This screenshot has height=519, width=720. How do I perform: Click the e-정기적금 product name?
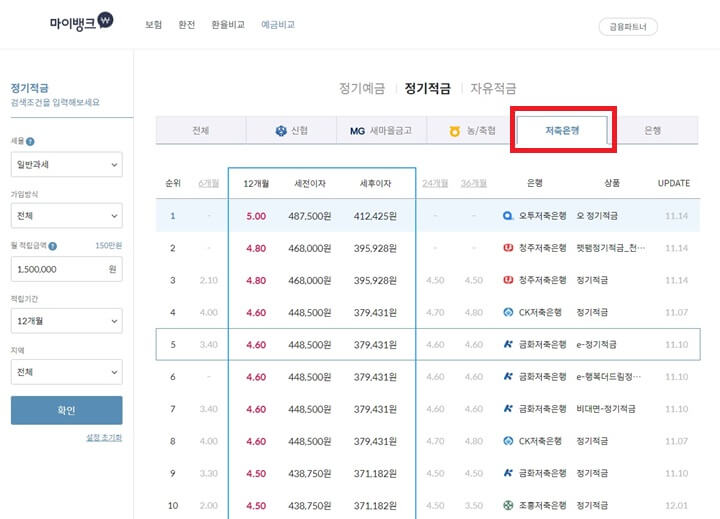tap(596, 344)
